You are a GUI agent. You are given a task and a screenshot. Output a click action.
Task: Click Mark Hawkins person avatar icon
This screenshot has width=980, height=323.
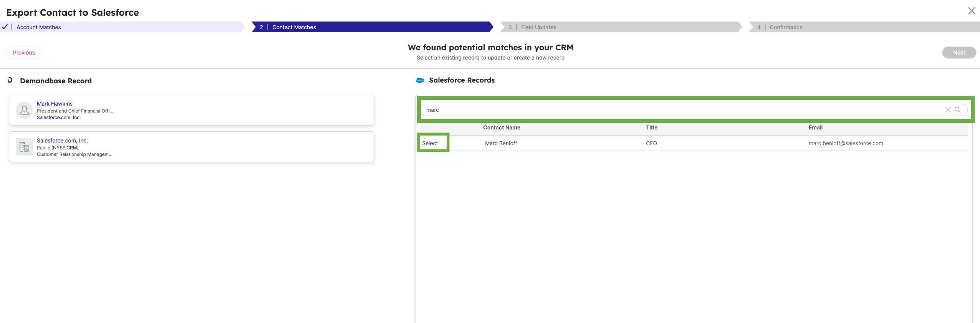[x=24, y=110]
